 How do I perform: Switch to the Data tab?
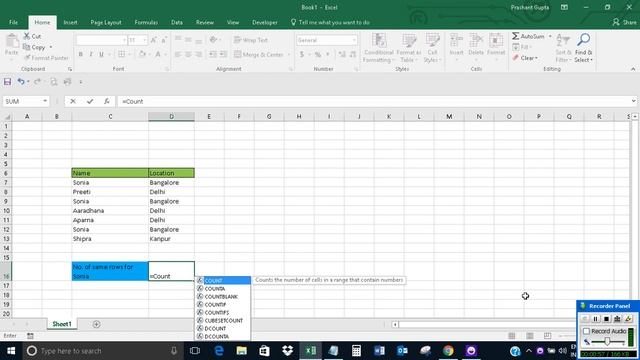point(177,22)
